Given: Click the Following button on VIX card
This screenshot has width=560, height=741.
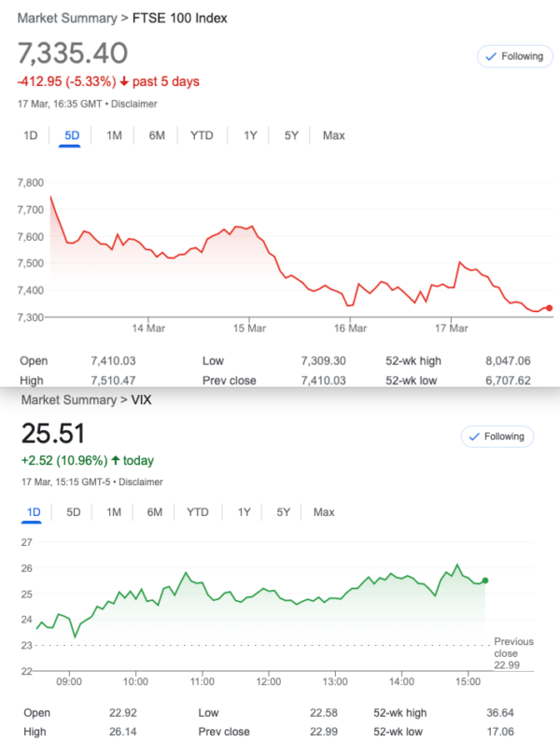Looking at the screenshot, I should click(x=497, y=436).
